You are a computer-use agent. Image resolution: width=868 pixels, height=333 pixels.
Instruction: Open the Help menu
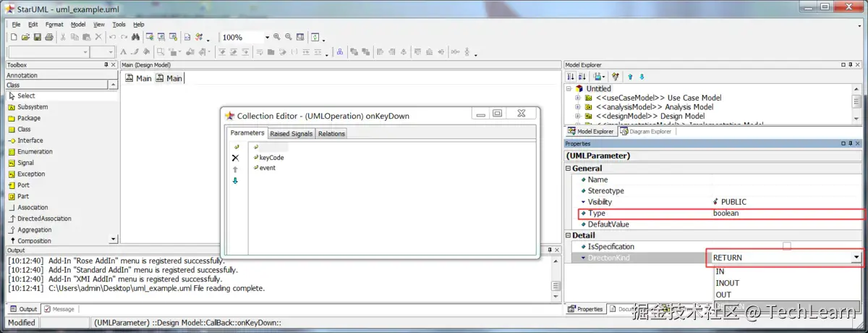[x=139, y=24]
